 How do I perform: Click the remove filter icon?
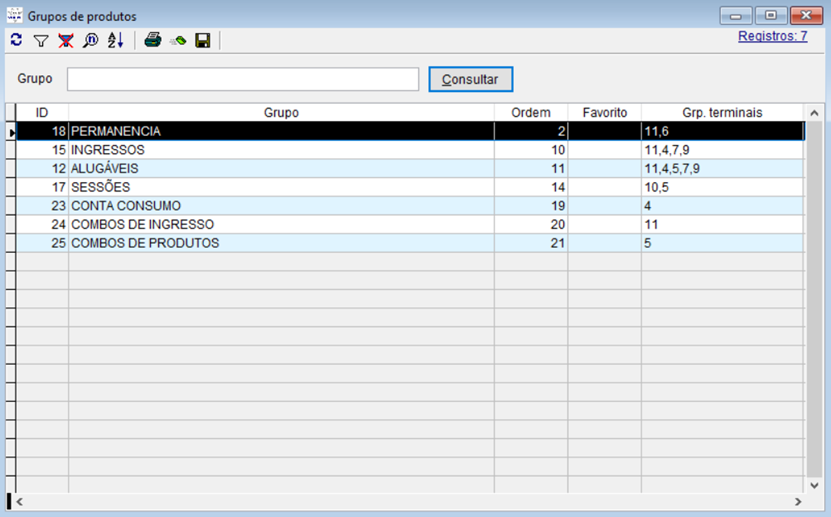(x=66, y=40)
